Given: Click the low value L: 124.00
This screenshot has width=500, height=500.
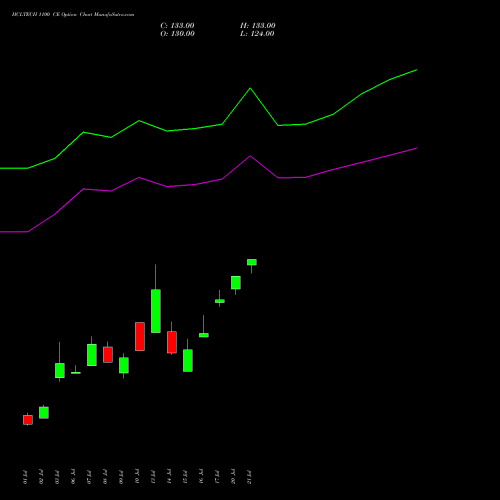Looking at the screenshot, I should tap(257, 34).
